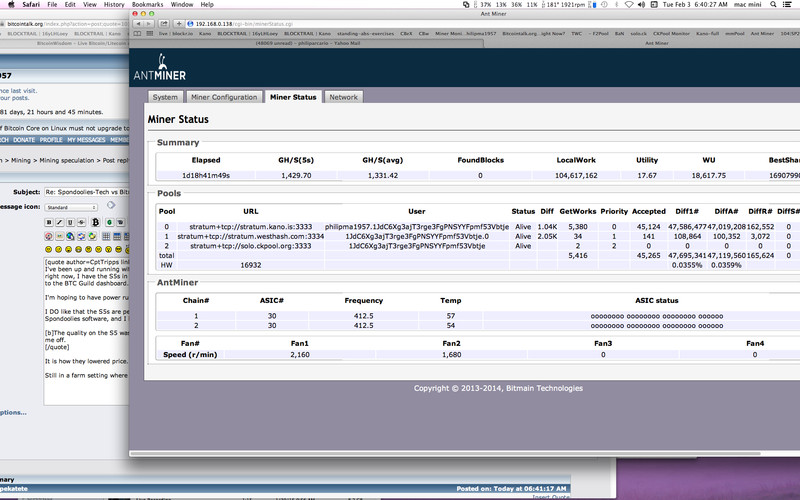Image resolution: width=800 pixels, height=500 pixels.
Task: Click the Share button in Safari toolbar
Action: 164,23
